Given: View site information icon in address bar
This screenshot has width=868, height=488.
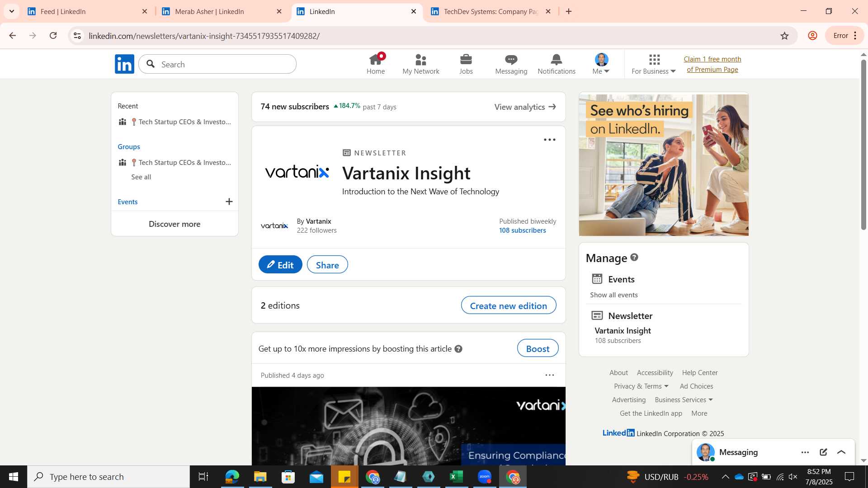Looking at the screenshot, I should (77, 36).
